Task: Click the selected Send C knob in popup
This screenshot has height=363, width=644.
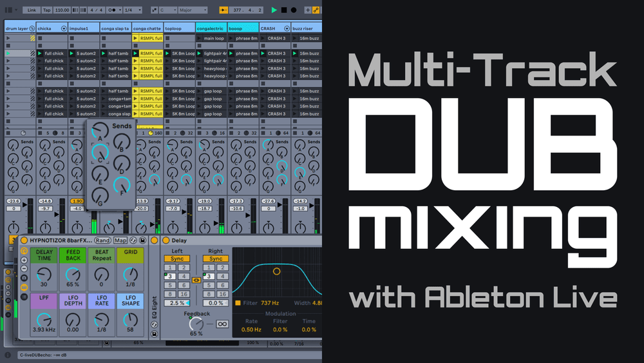Action: [x=100, y=153]
